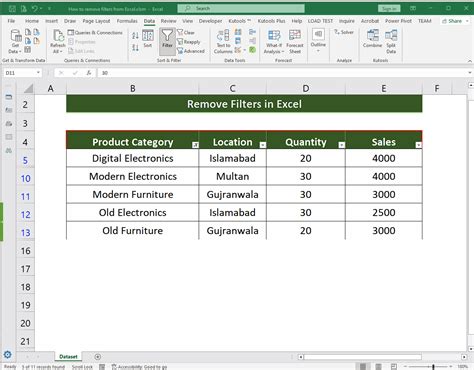Open Product Category filter dropdown
Screen dimensions: 474x370
(x=195, y=145)
